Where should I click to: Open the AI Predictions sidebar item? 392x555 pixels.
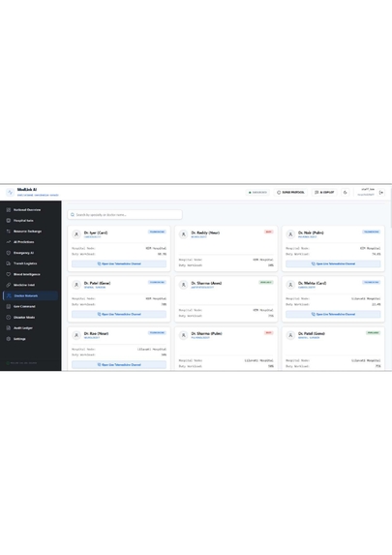click(30, 242)
